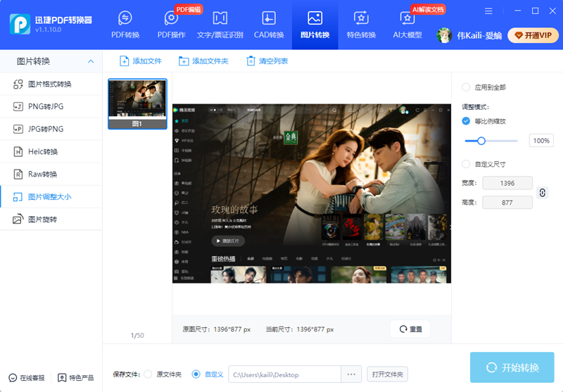Open 在线客服 online support

(27, 378)
